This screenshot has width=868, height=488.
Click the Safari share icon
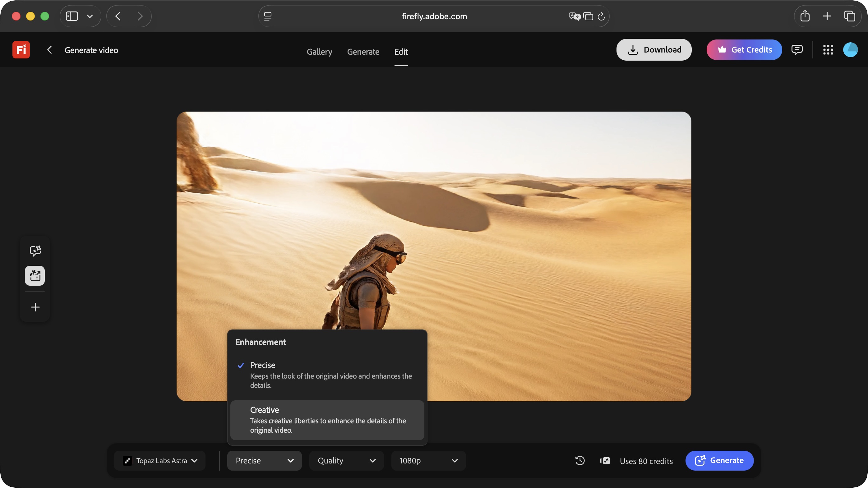tap(805, 16)
